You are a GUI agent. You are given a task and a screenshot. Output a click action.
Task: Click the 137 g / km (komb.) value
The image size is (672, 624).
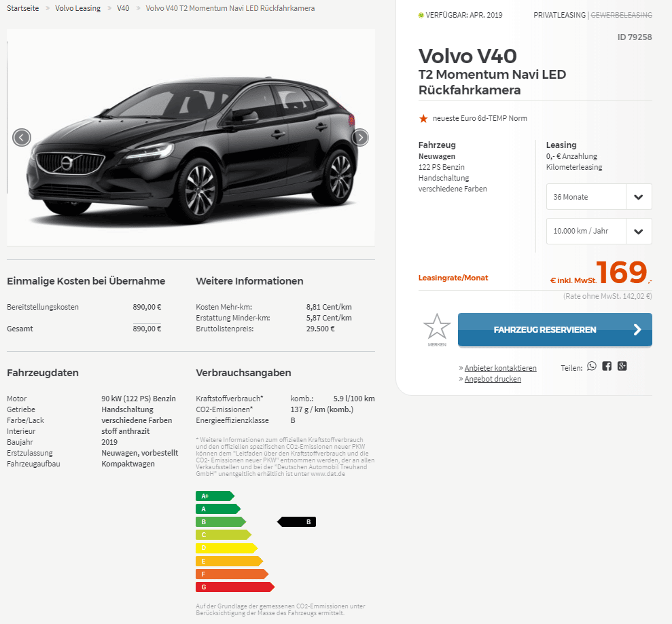coord(322,409)
